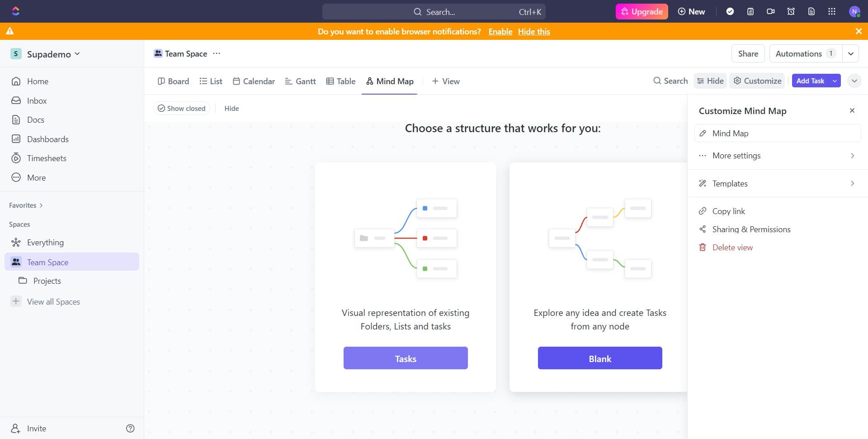This screenshot has height=439, width=868.
Task: Click the help question mark icon
Action: pyautogui.click(x=130, y=428)
